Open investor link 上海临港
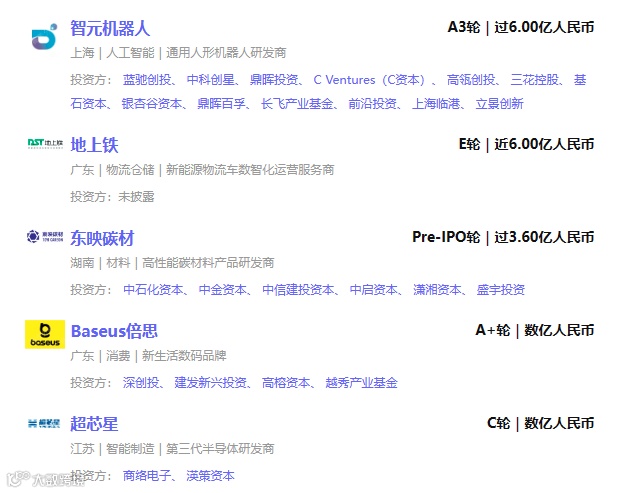The height and width of the screenshot is (493, 638). coord(436,104)
